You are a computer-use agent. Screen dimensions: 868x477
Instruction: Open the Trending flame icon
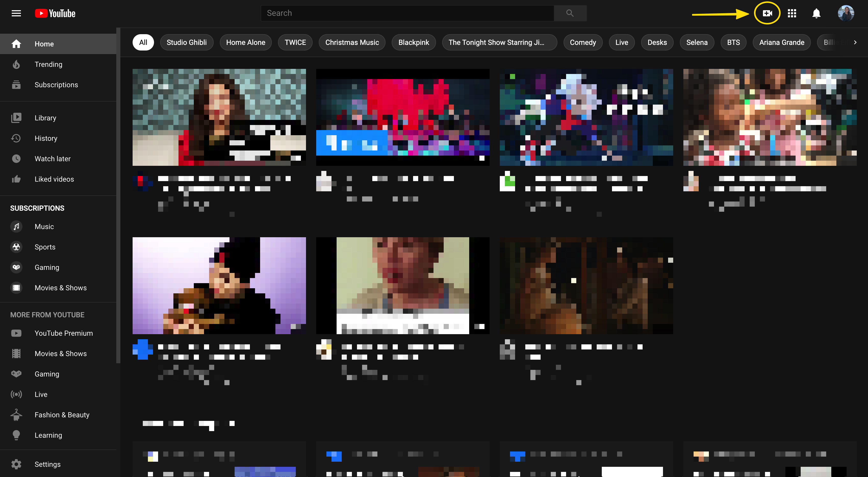[x=16, y=64]
